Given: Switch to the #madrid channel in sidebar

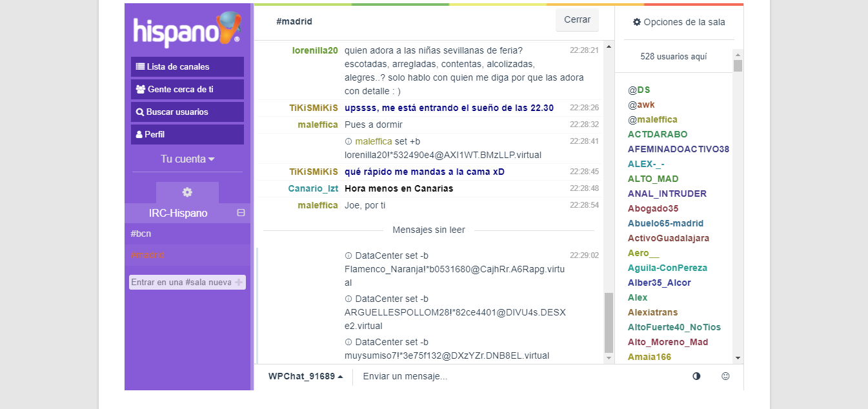Looking at the screenshot, I should click(187, 255).
